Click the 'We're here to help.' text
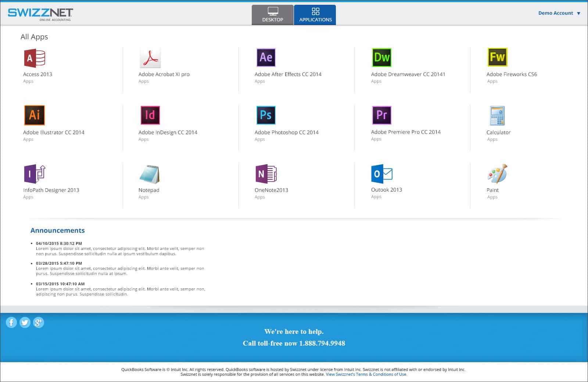 point(294,332)
